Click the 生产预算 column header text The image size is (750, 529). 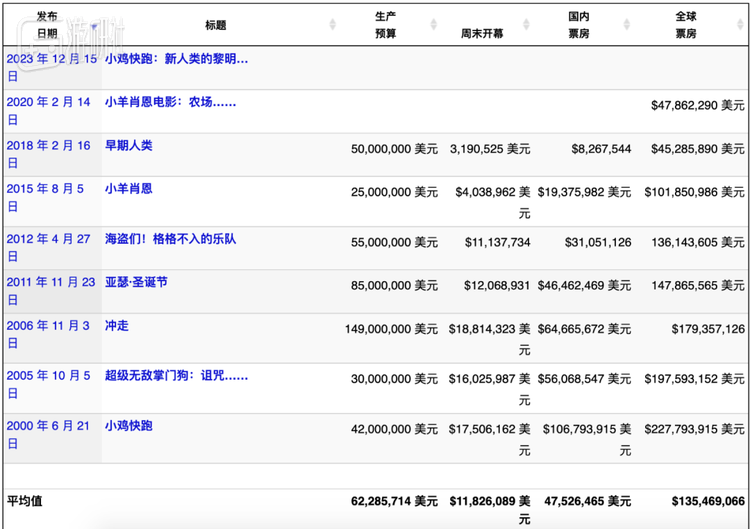point(386,25)
